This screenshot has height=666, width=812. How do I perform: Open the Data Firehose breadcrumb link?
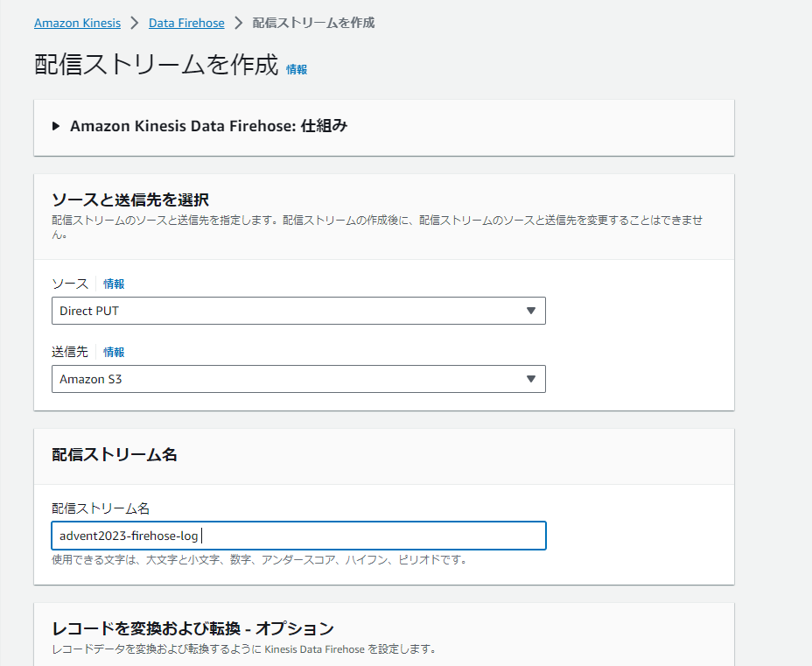coord(186,22)
